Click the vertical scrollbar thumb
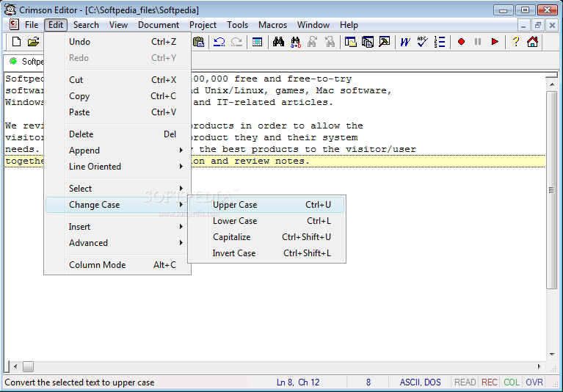Image resolution: width=563 pixels, height=392 pixels. point(551,189)
